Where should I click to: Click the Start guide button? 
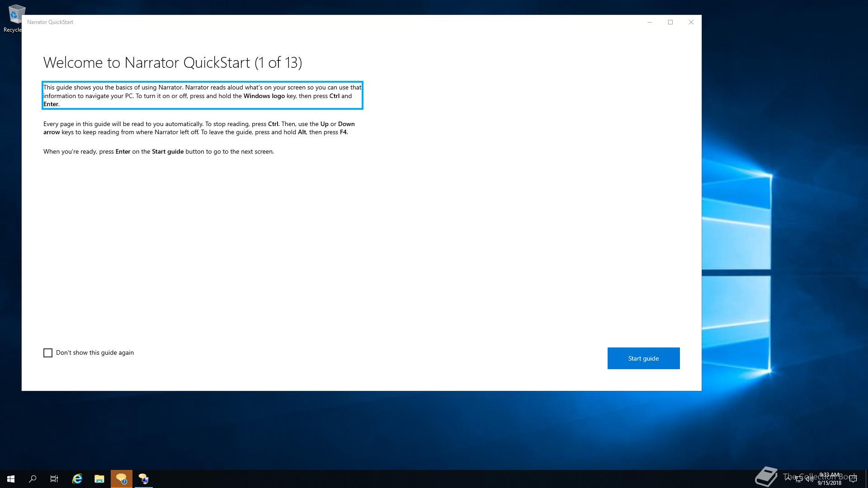pos(643,358)
